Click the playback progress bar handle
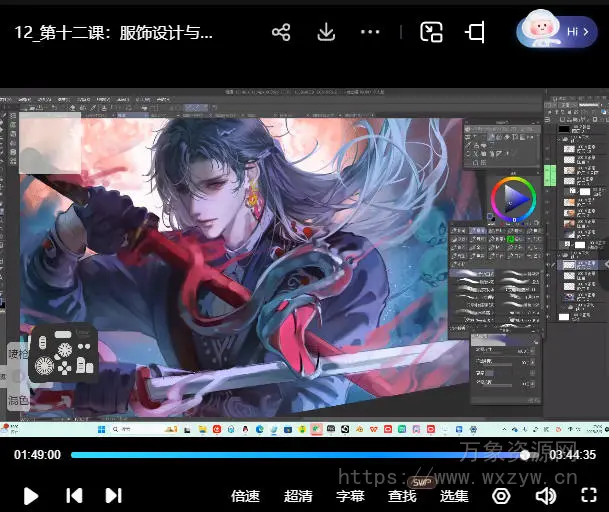The height and width of the screenshot is (512, 609). pyautogui.click(x=525, y=454)
